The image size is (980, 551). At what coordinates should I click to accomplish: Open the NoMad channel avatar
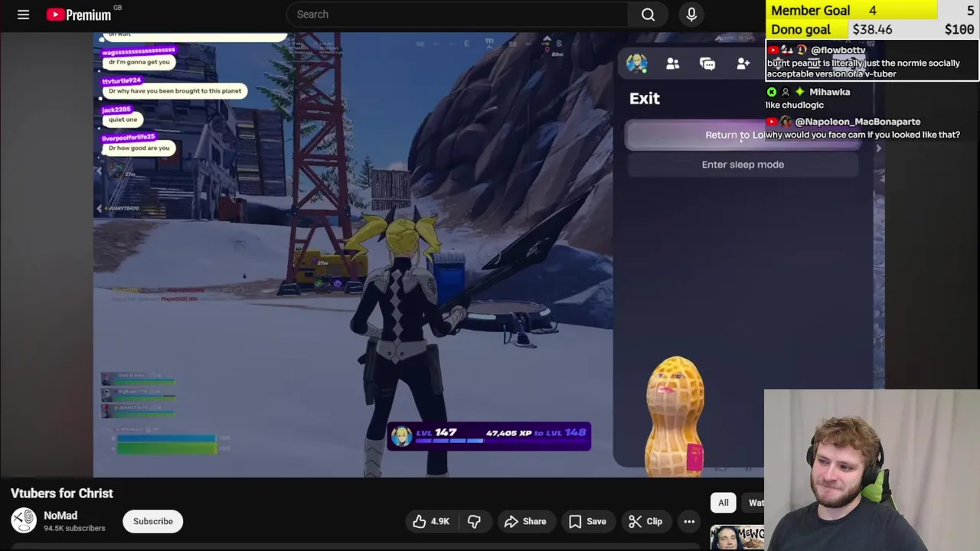pyautogui.click(x=24, y=521)
